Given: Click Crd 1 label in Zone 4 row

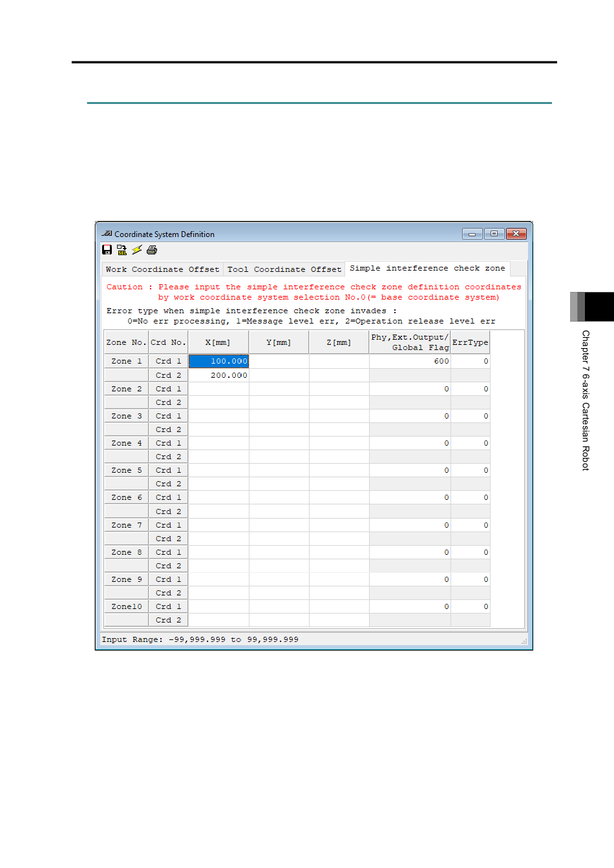Looking at the screenshot, I should [x=168, y=443].
